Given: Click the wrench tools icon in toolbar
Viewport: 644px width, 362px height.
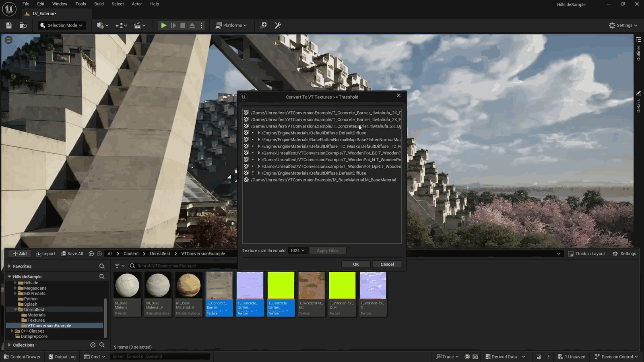Looking at the screenshot, I should tap(278, 25).
